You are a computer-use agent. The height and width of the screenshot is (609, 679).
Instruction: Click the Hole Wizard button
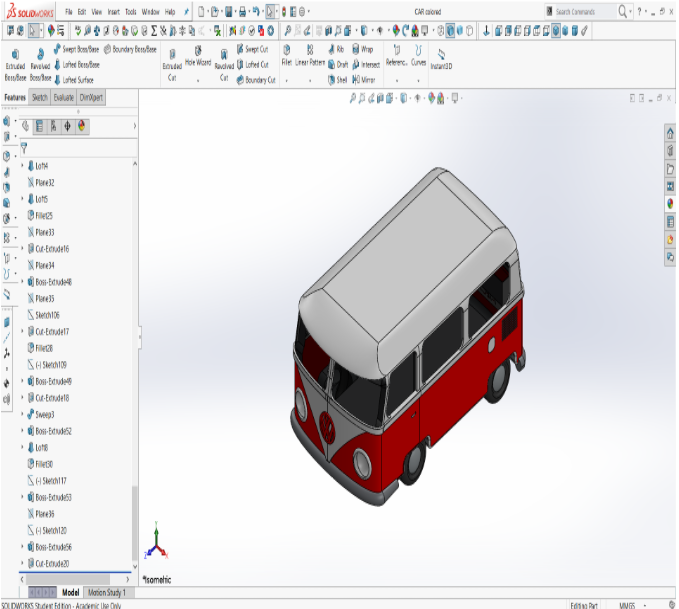pyautogui.click(x=198, y=58)
